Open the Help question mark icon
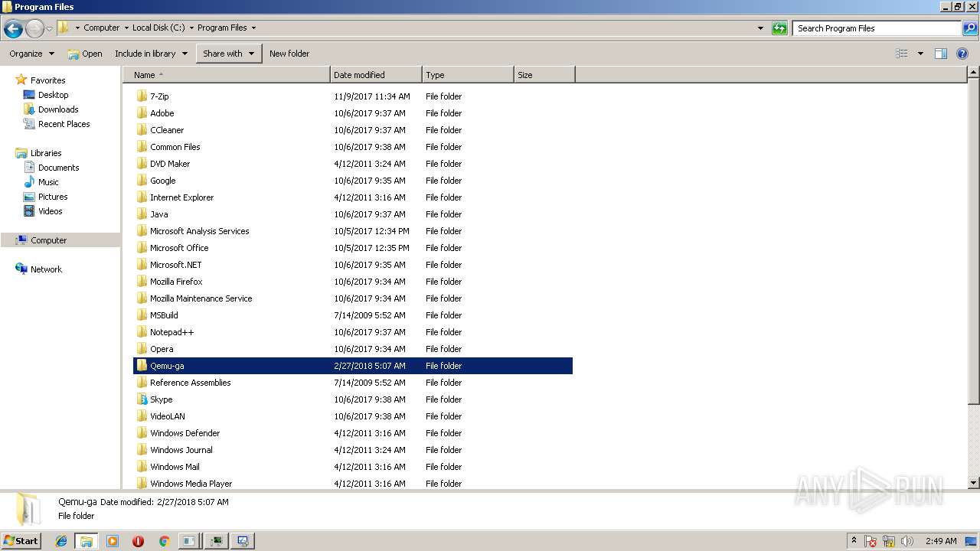The image size is (980, 551). click(x=962, y=54)
